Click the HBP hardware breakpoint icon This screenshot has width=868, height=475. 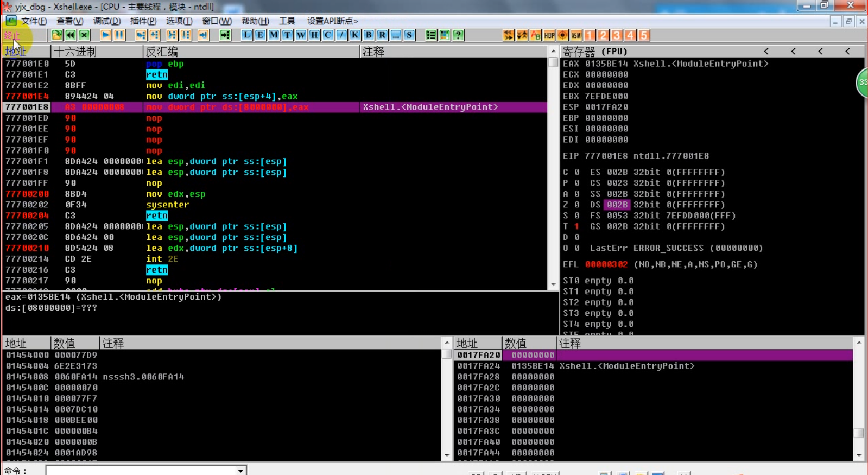[549, 35]
